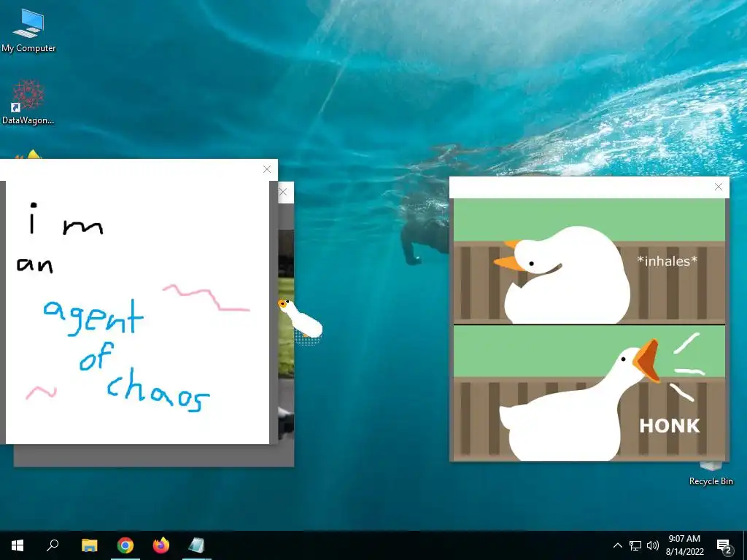
Task: Open the taskbar search magnifier
Action: (x=53, y=545)
